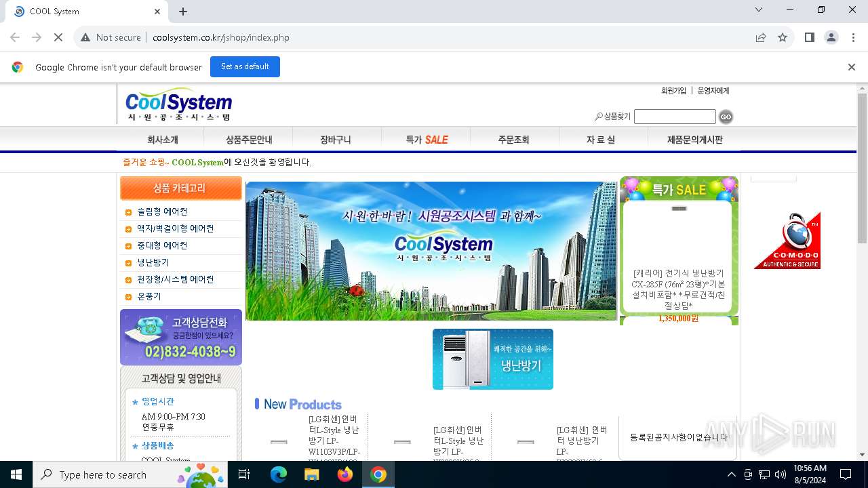Click the CoolSystem logo in header
Viewport: 868px width, 488px height.
(179, 104)
